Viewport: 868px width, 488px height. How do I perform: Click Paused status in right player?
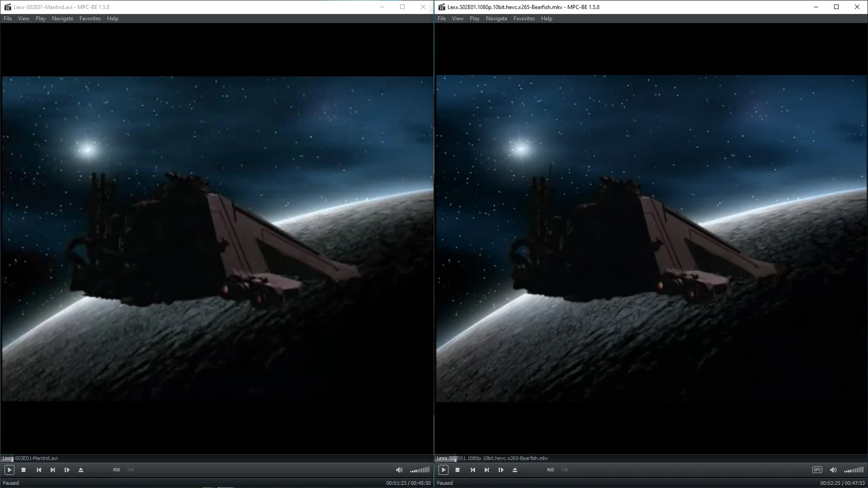445,483
